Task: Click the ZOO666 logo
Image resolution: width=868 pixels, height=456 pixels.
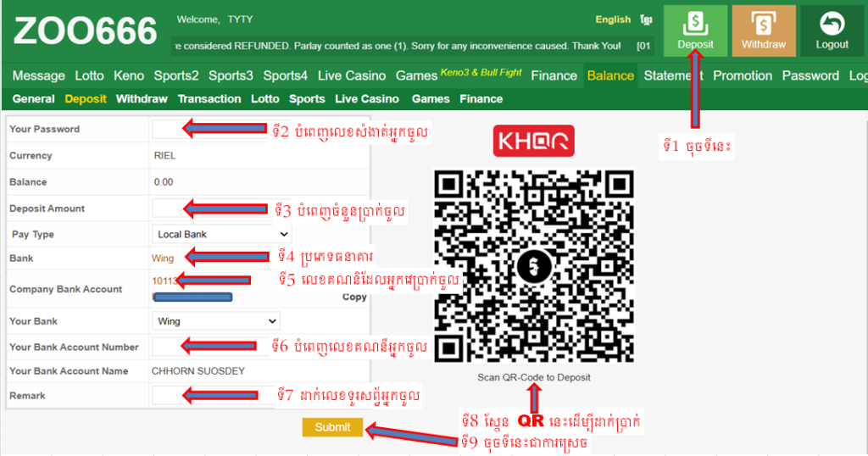Action: pos(86,31)
